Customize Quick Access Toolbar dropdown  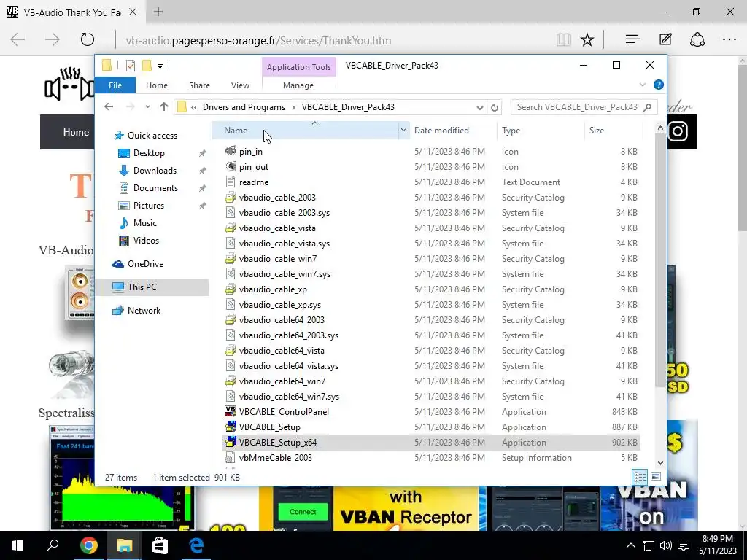160,66
